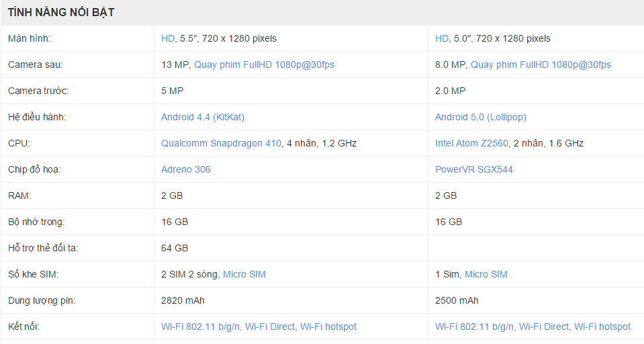Select the Adreno 306 graphics chip link
The width and height of the screenshot is (644, 344).
click(186, 169)
